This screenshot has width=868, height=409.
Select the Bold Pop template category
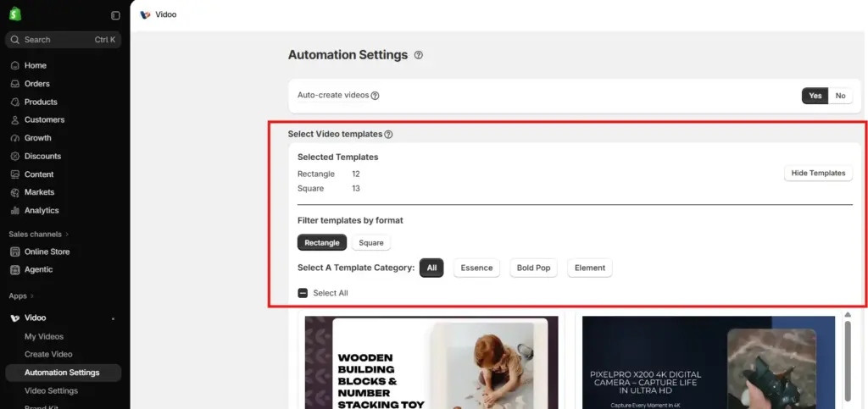[534, 268]
